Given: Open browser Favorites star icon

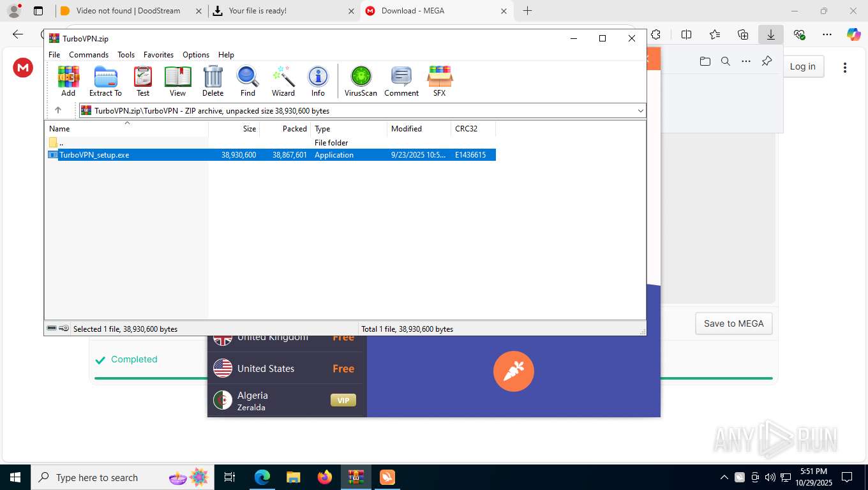Looking at the screenshot, I should 715,34.
